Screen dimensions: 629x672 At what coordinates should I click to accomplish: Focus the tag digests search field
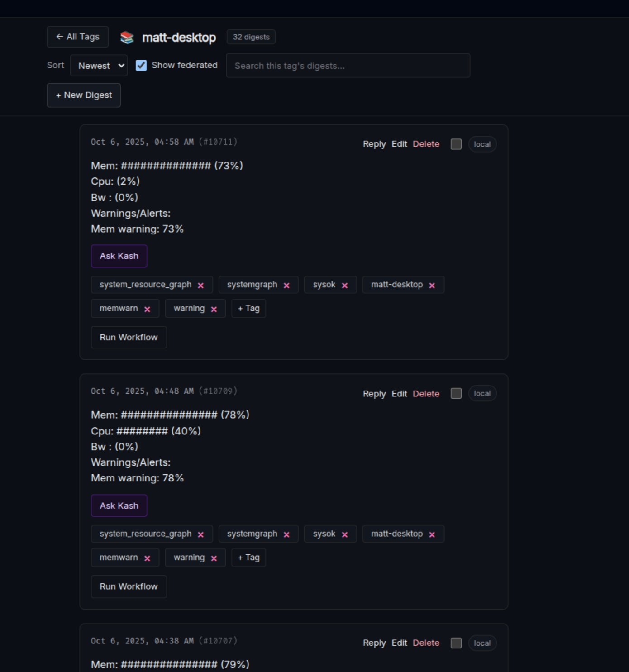point(348,66)
